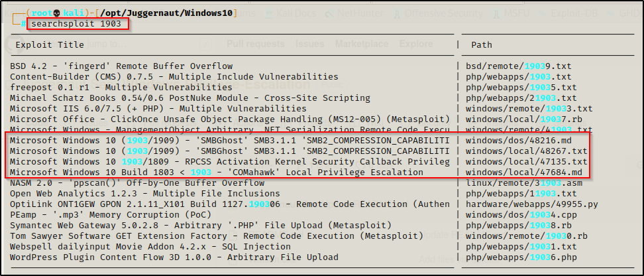The image size is (644, 276).
Task: Click the Exploit Title column header
Action: tap(50, 45)
